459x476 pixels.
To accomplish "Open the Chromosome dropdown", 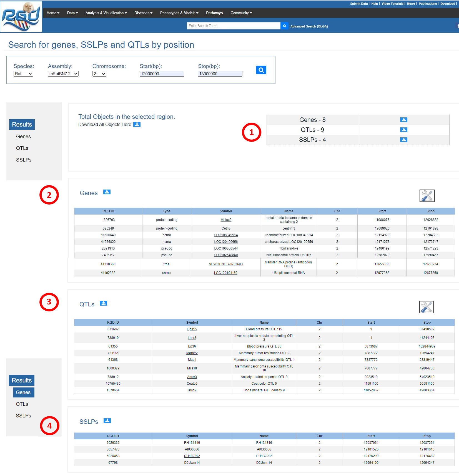I will tap(99, 74).
